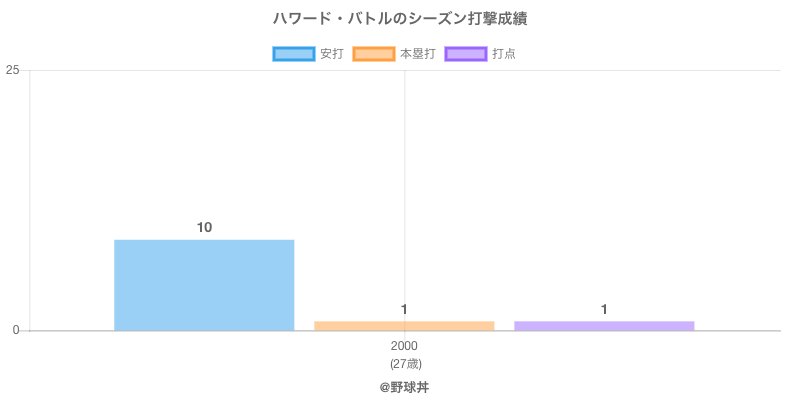This screenshot has width=800, height=400.
Task: Click the 2000 x-axis year label
Action: tap(405, 346)
